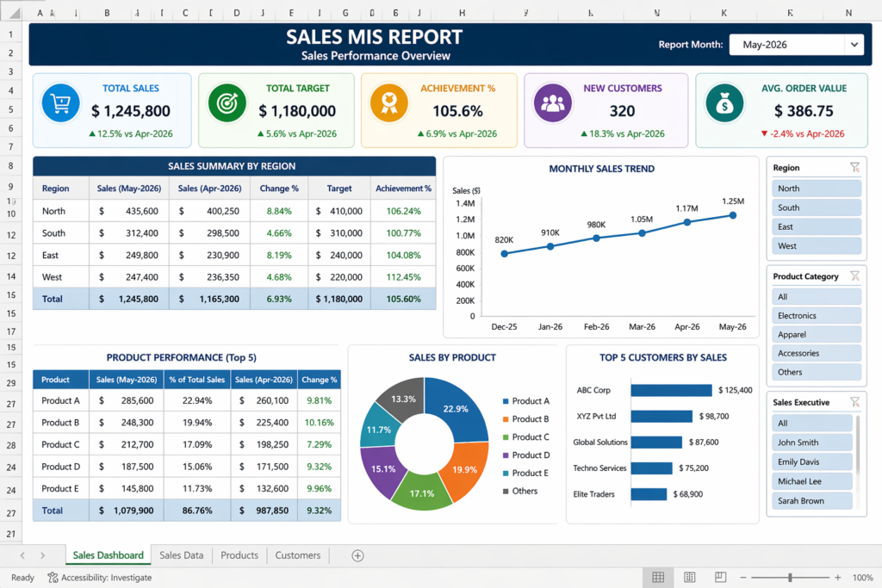Click the ABC Corp bar in customers chart

(x=671, y=390)
